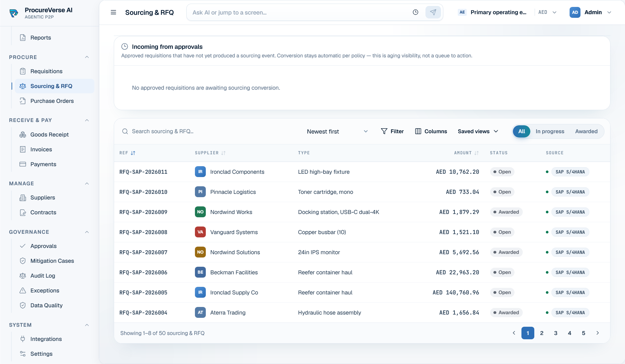Collapse the GOVERNANCE section
625x364 pixels.
[87, 232]
